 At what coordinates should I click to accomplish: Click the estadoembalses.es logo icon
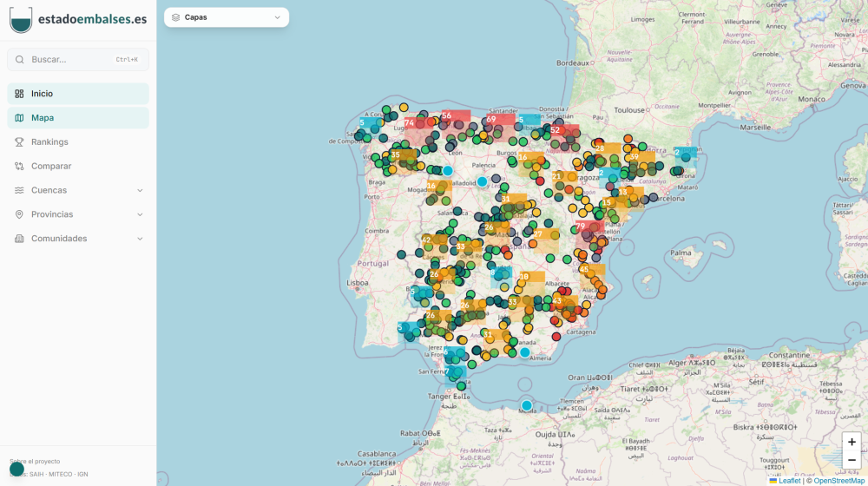pyautogui.click(x=21, y=19)
